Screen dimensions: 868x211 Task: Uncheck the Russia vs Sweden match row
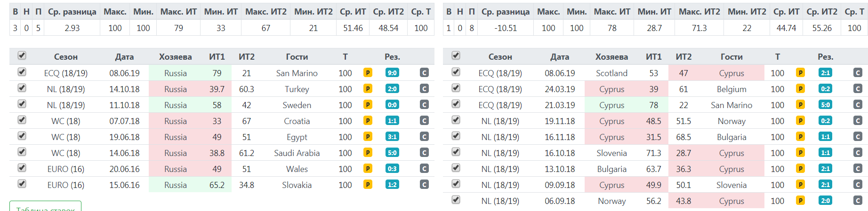tap(22, 104)
